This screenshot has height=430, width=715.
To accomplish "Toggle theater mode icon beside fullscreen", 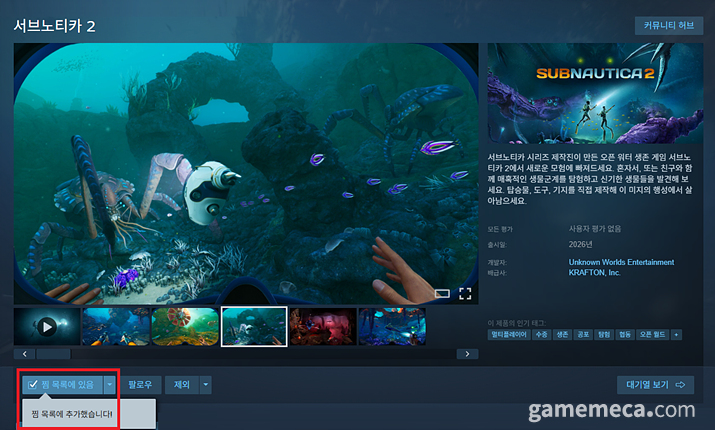I will (441, 293).
